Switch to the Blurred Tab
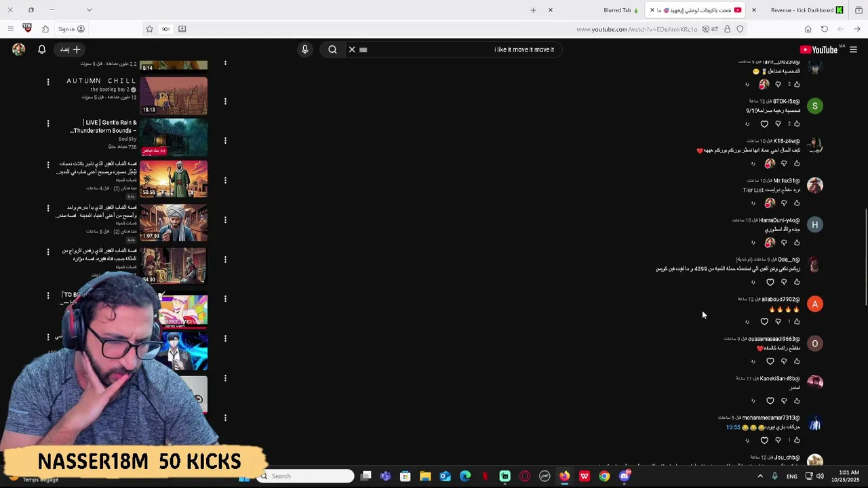 click(x=620, y=10)
